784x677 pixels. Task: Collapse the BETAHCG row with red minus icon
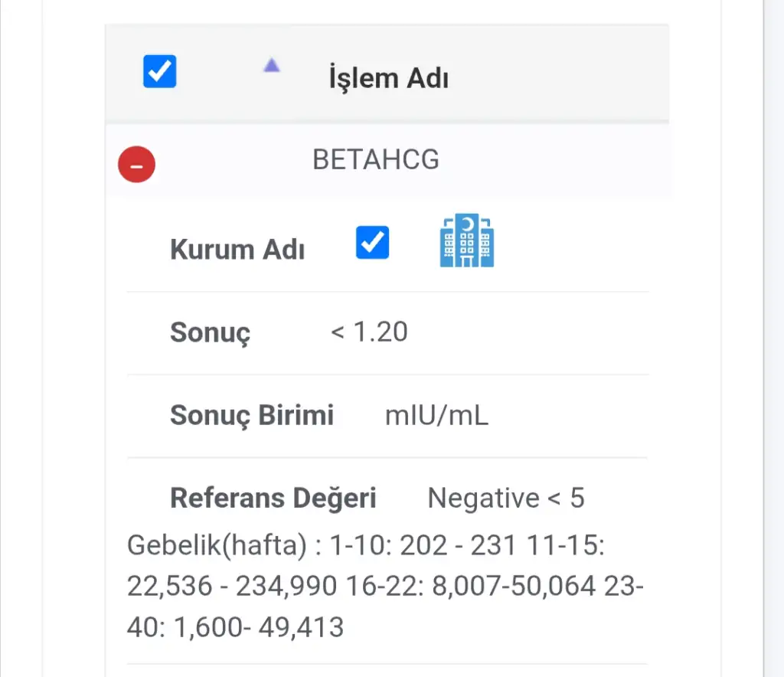(136, 164)
